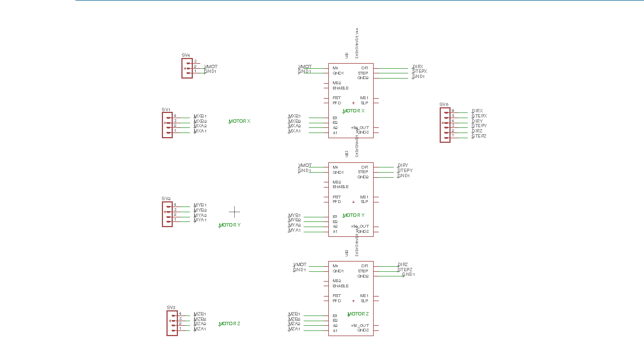Pick the MYB1 net label at MOTOR Y driver
The width and height of the screenshot is (644, 343).
click(x=294, y=216)
